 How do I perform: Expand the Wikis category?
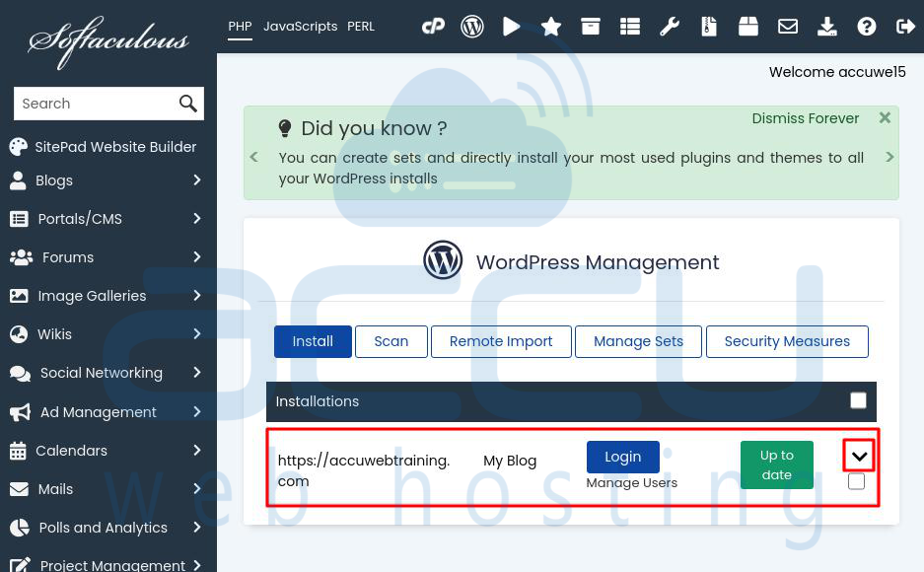[197, 333]
